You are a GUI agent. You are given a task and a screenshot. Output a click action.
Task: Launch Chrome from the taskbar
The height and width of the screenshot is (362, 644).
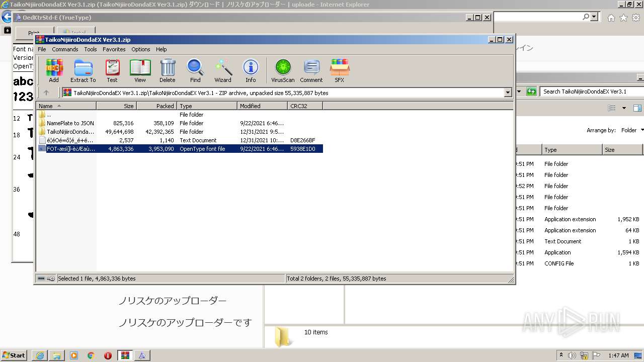[91, 355]
